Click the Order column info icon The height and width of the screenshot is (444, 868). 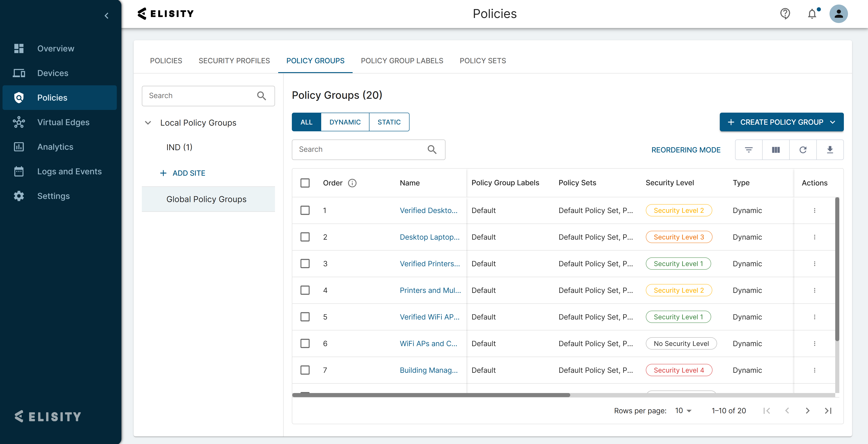coord(352,183)
